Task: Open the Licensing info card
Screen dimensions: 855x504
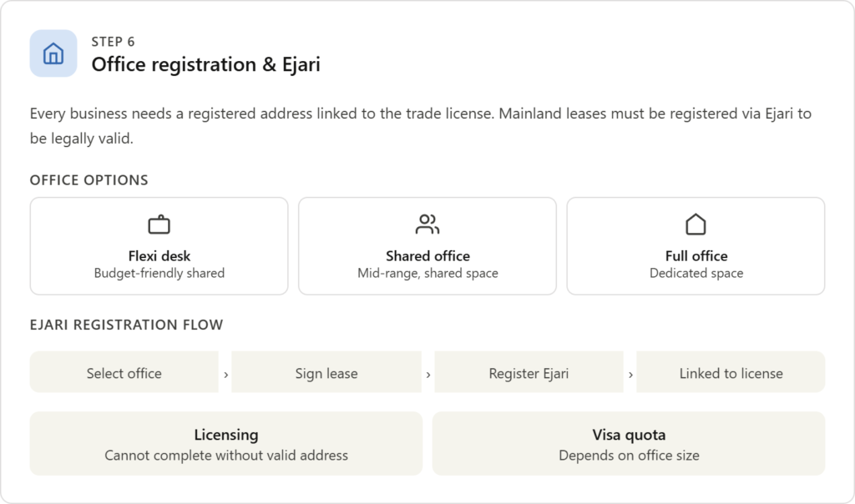Action: 226,444
